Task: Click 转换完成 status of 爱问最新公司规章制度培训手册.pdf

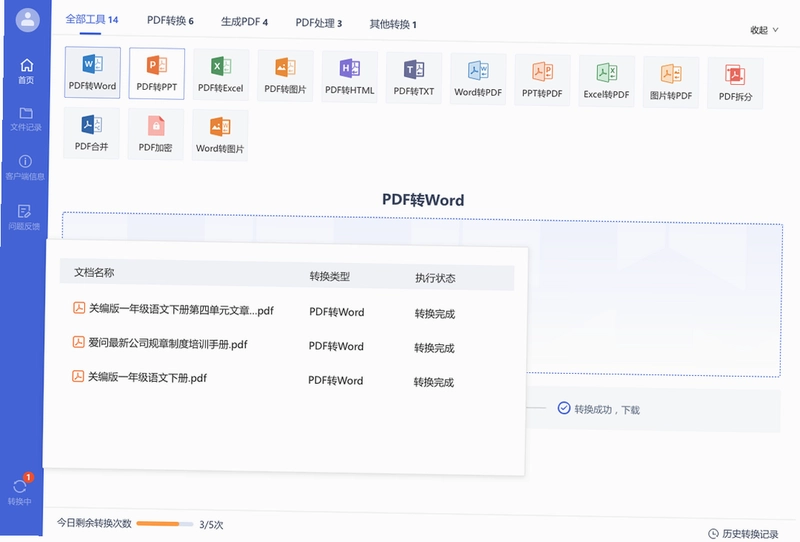Action: click(x=434, y=348)
